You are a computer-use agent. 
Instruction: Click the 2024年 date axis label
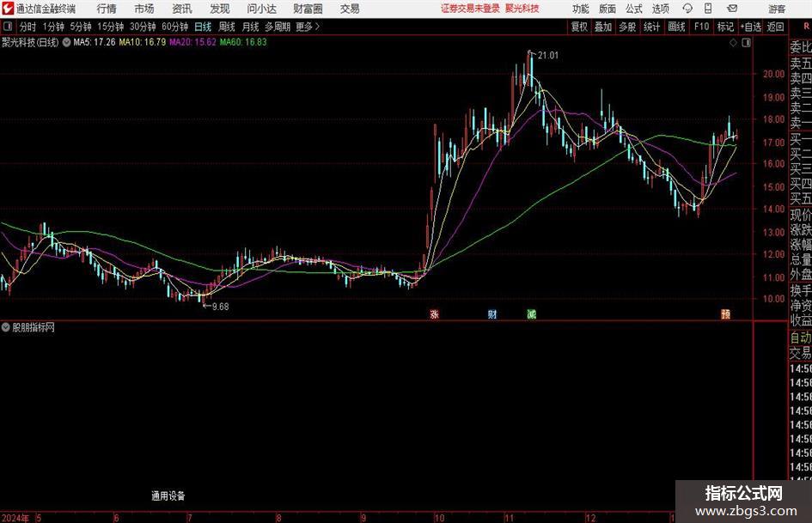click(x=15, y=518)
